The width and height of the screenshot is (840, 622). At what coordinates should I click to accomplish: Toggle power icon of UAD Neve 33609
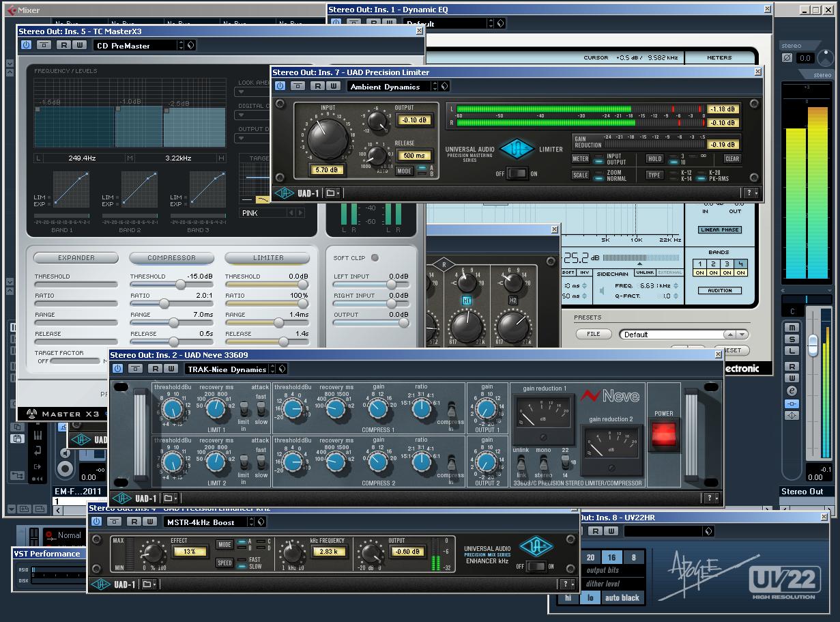tap(117, 369)
